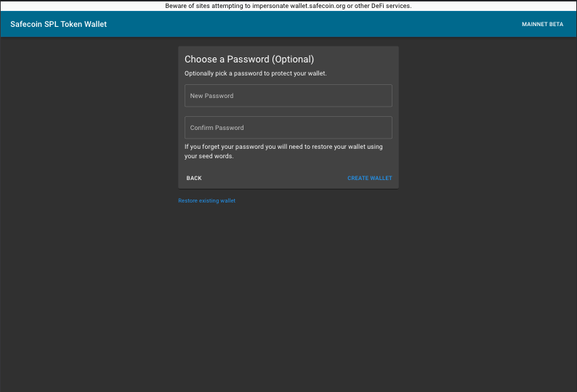Click the '(Optional)' word in the heading
The height and width of the screenshot is (392, 577).
pyautogui.click(x=293, y=60)
